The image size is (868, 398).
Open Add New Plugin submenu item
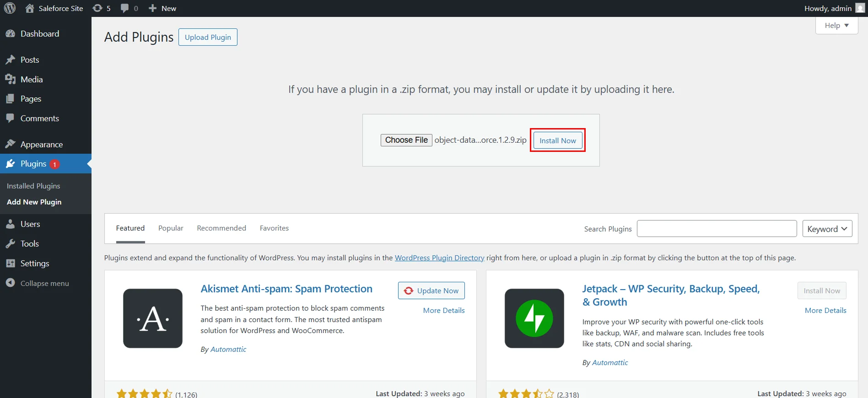34,202
